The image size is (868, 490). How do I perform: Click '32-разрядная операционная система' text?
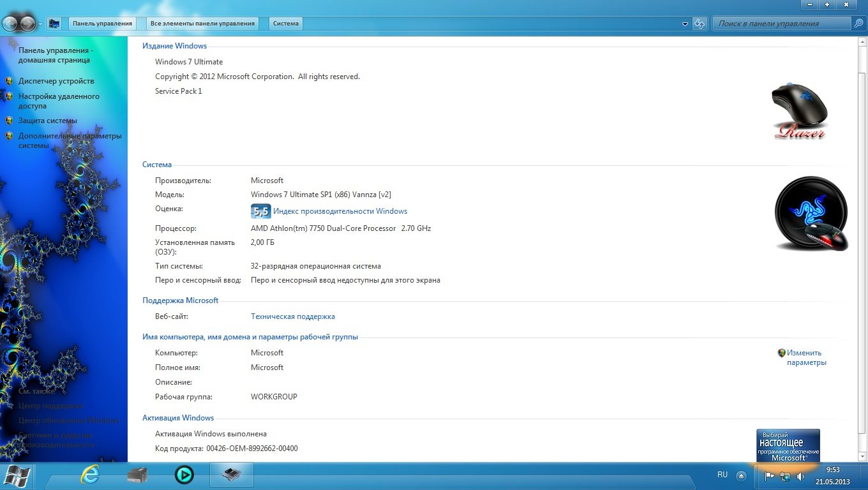[x=316, y=266]
